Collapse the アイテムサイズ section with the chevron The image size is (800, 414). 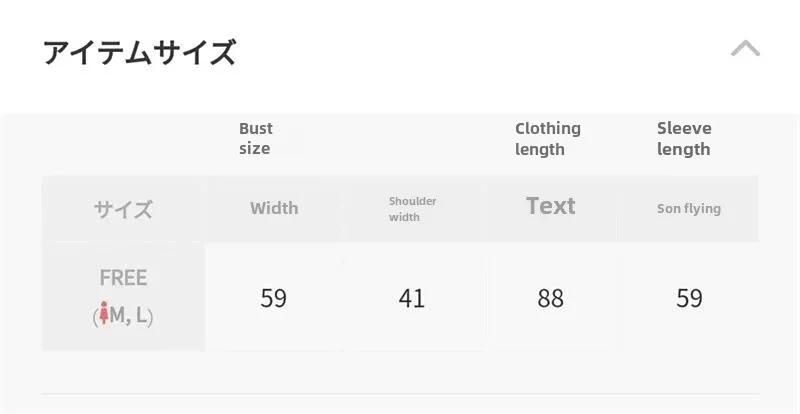coord(745,48)
